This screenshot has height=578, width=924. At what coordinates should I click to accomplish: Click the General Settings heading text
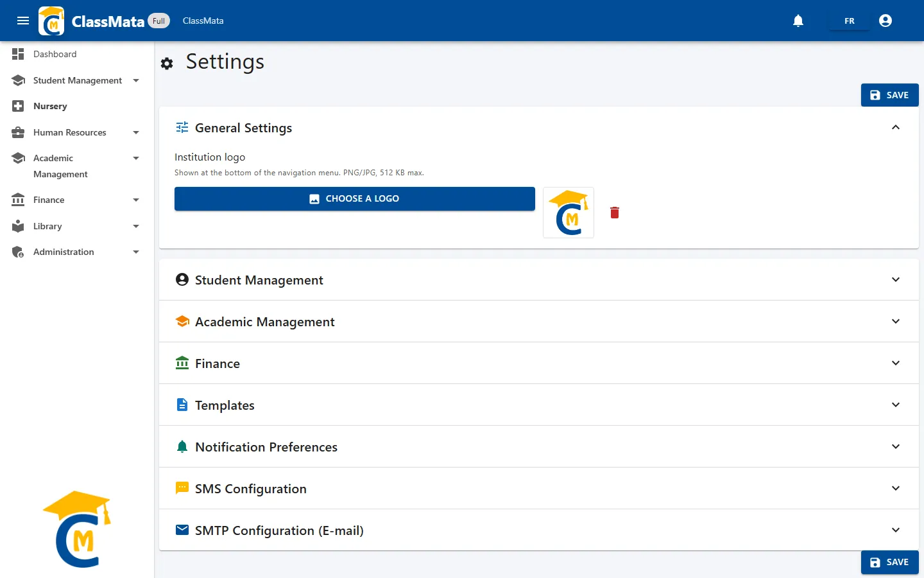point(243,128)
